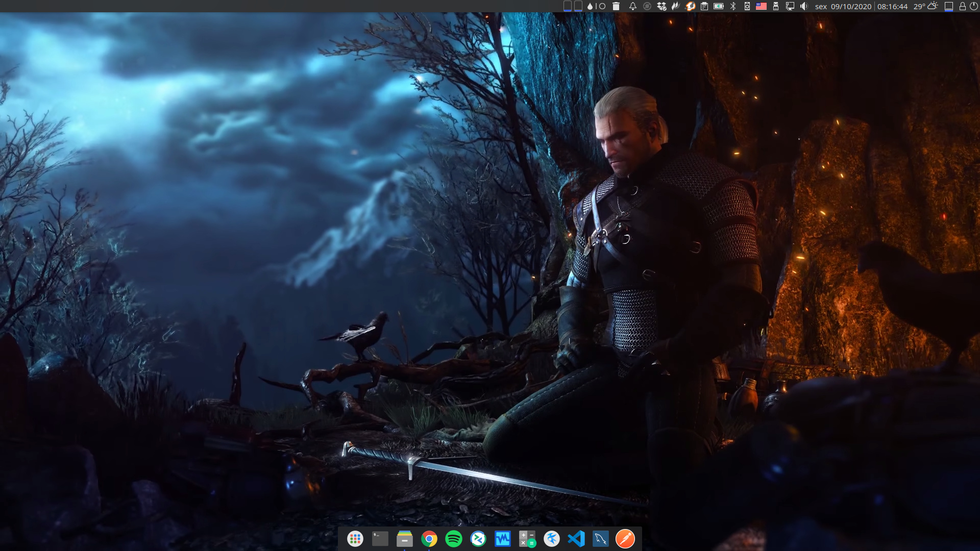This screenshot has height=551, width=980.
Task: Open the network connections tray icon
Action: point(790,6)
